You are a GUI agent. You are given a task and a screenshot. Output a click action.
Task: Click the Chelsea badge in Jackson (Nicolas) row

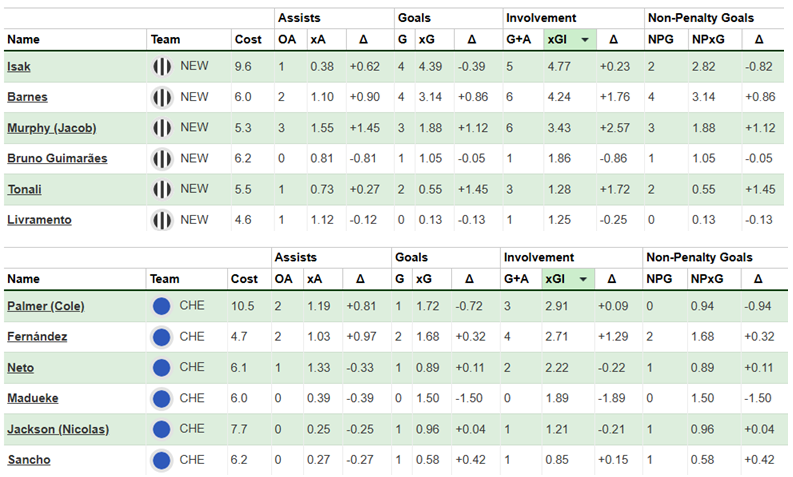162,428
